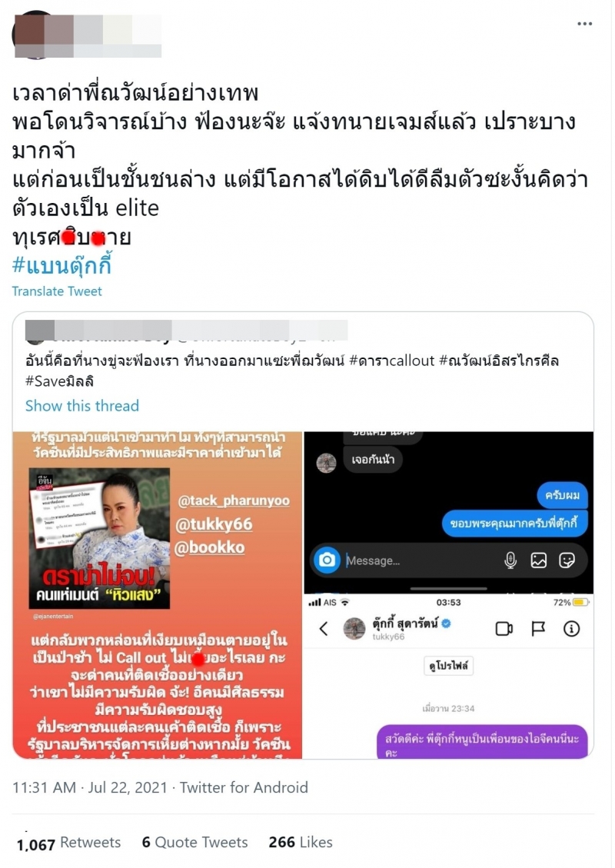The image size is (615, 868).
Task: Tap the flag icon in chat header
Action: tap(538, 629)
